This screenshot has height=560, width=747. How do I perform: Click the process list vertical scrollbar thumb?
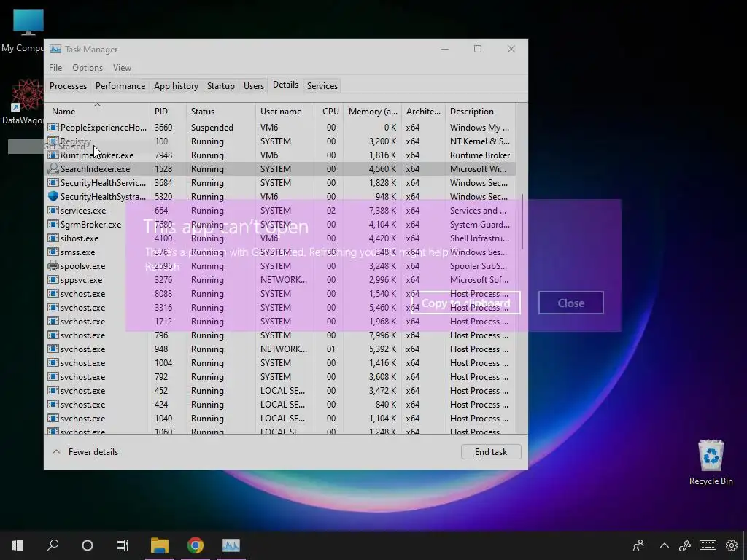click(522, 222)
